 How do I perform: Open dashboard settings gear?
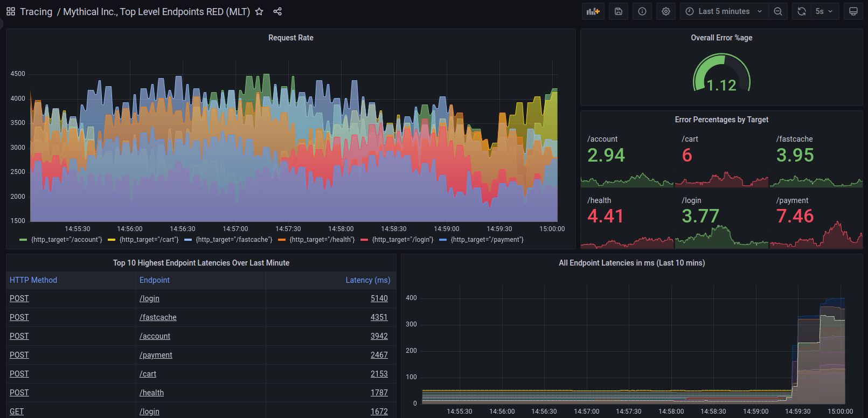pos(666,11)
